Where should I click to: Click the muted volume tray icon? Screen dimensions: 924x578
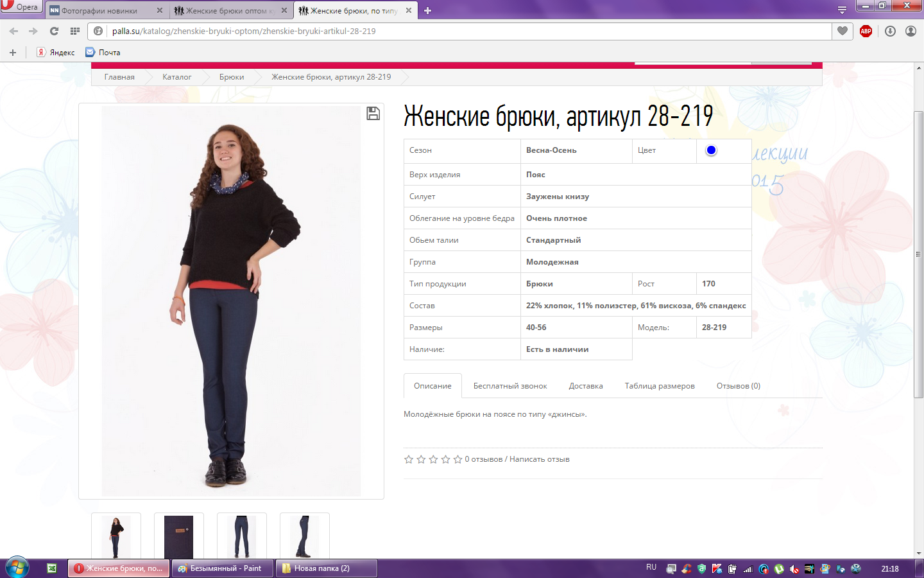pos(794,569)
